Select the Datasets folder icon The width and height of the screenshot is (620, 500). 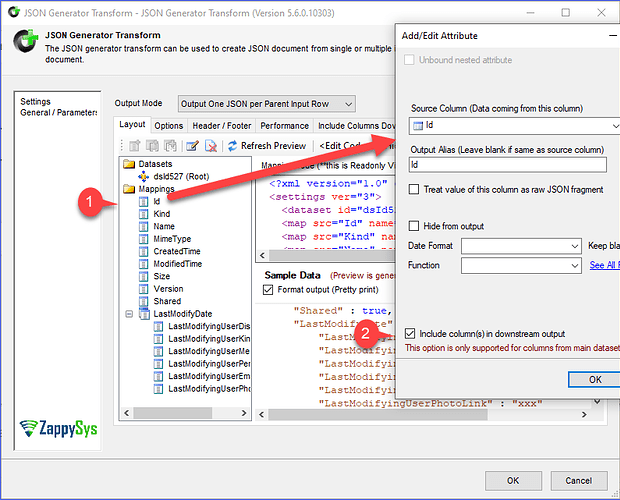pos(129,164)
